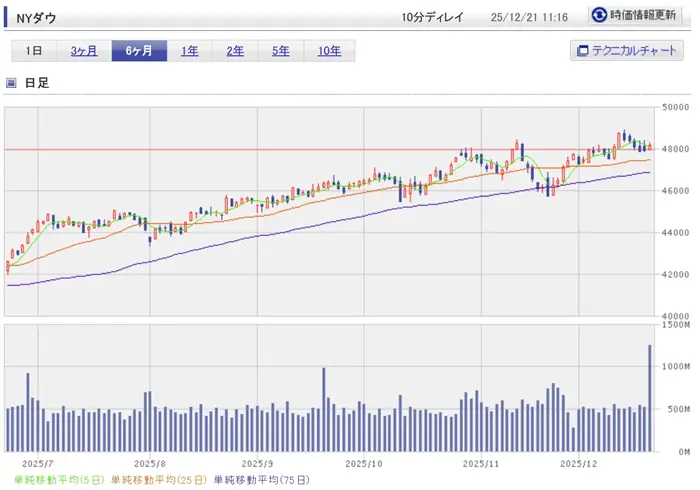Click the square marker icon beside 日足
Screen dimensions: 700x490
point(11,84)
